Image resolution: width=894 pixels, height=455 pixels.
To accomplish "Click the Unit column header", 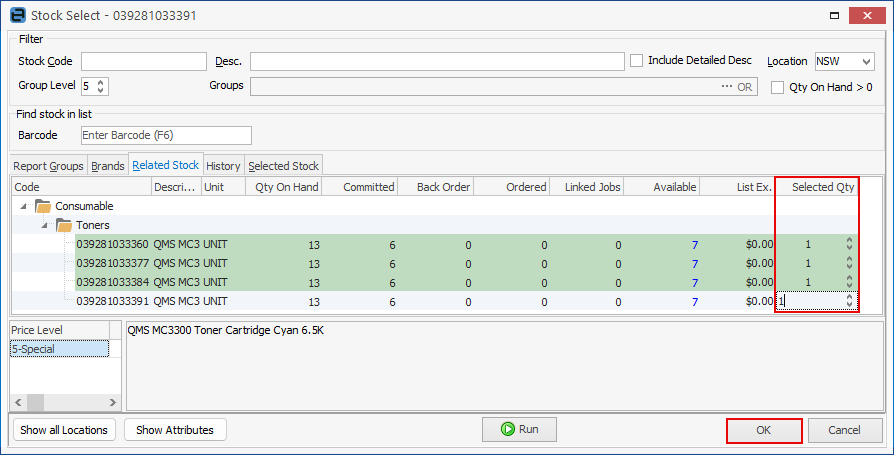I will pyautogui.click(x=224, y=187).
